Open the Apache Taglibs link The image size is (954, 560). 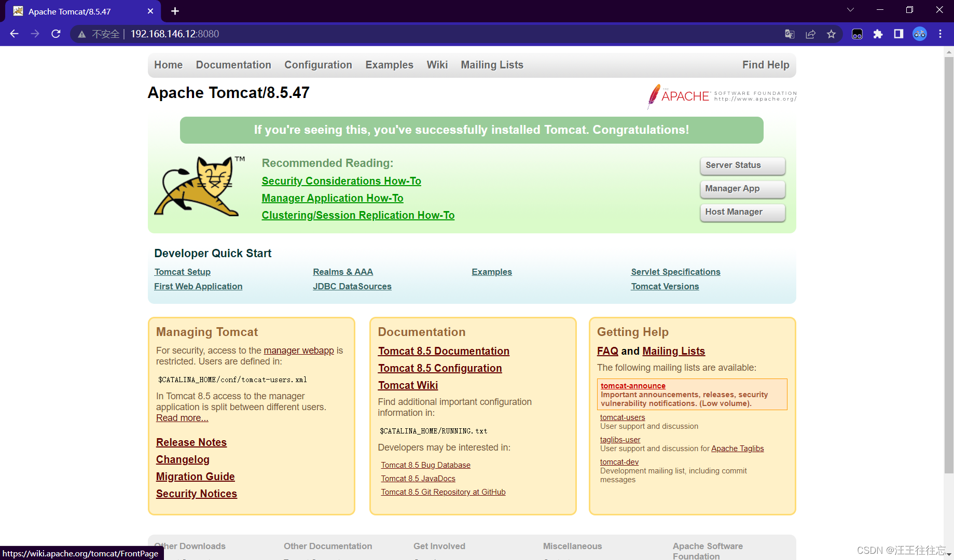pos(737,449)
